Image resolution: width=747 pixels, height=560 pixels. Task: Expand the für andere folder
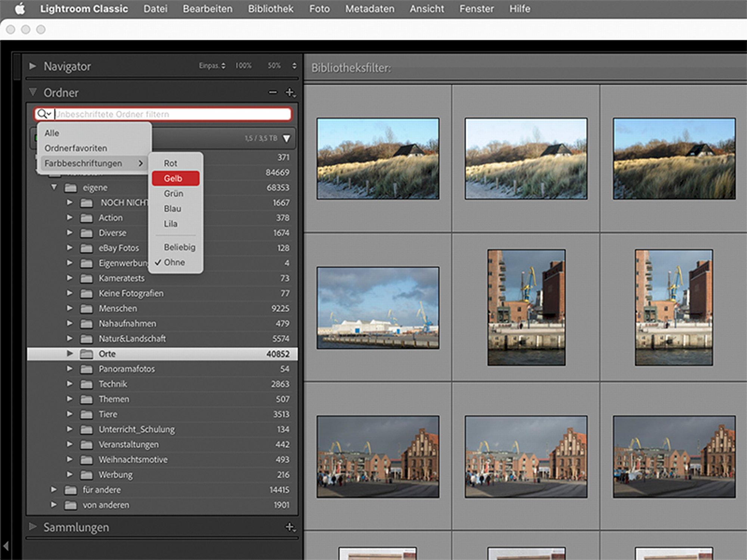(x=54, y=489)
